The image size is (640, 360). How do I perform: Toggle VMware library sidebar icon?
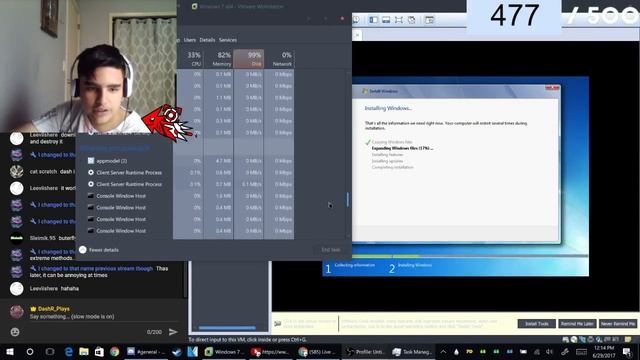pyautogui.click(x=373, y=20)
